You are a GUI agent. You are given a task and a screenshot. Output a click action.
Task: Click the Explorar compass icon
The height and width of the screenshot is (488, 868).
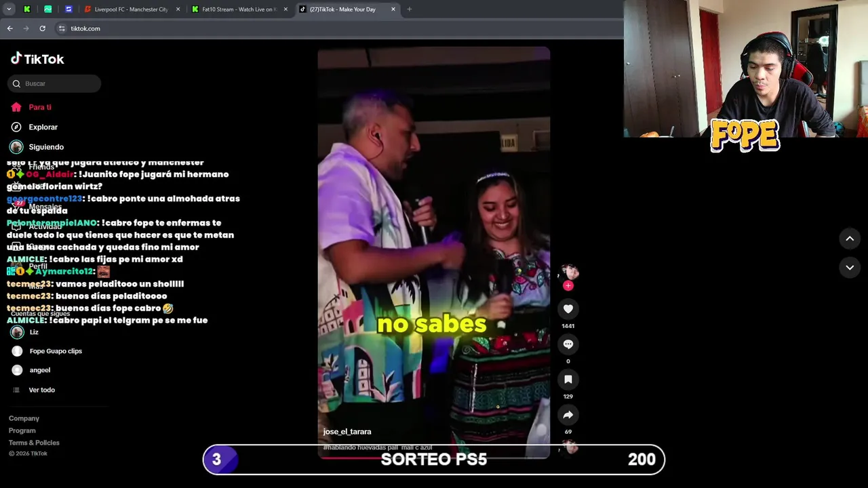[16, 127]
